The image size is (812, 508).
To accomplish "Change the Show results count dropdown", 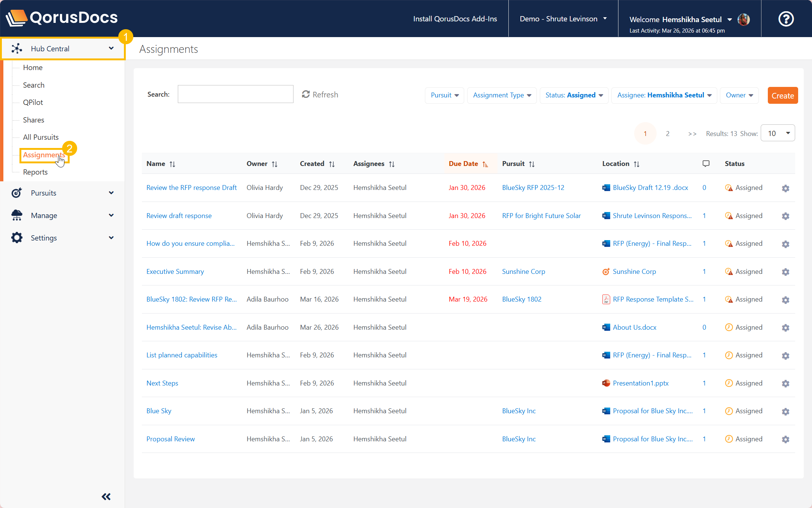I will [778, 133].
